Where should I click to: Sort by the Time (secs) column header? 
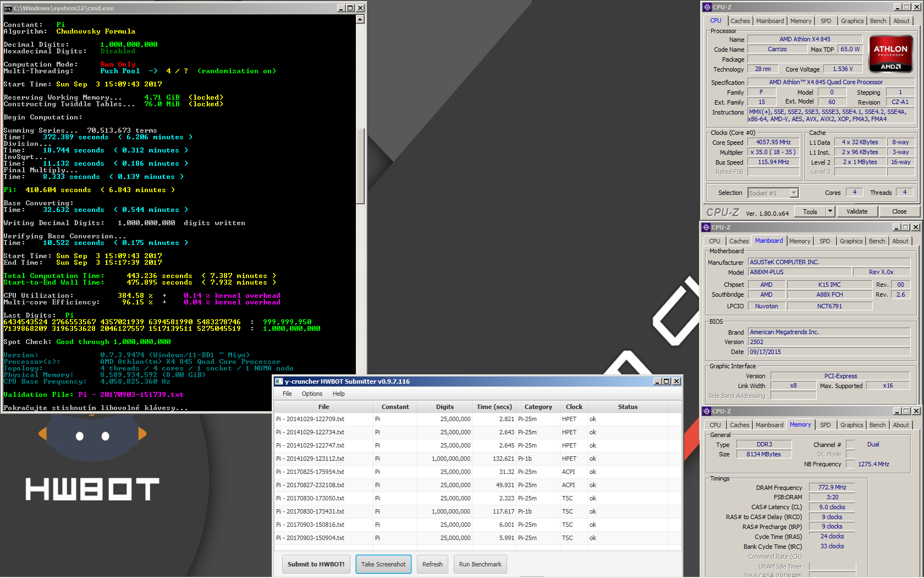494,407
